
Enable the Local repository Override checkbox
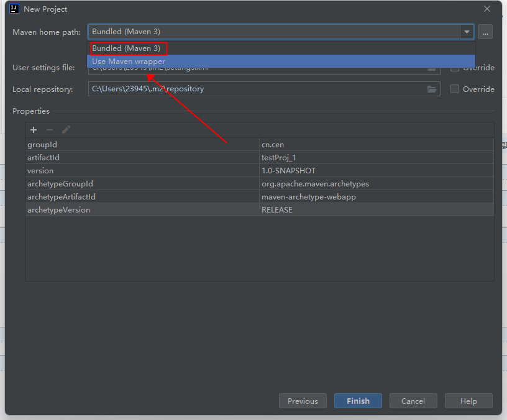coord(455,89)
